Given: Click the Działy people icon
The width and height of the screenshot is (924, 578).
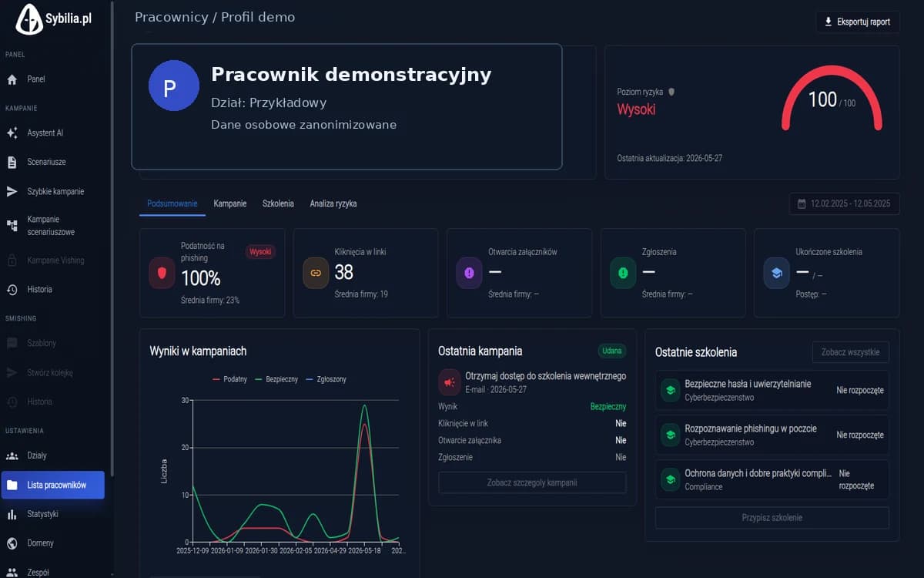Looking at the screenshot, I should (12, 455).
